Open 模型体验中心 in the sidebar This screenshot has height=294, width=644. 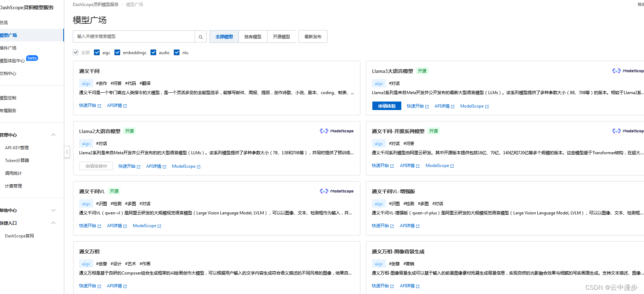12,60
